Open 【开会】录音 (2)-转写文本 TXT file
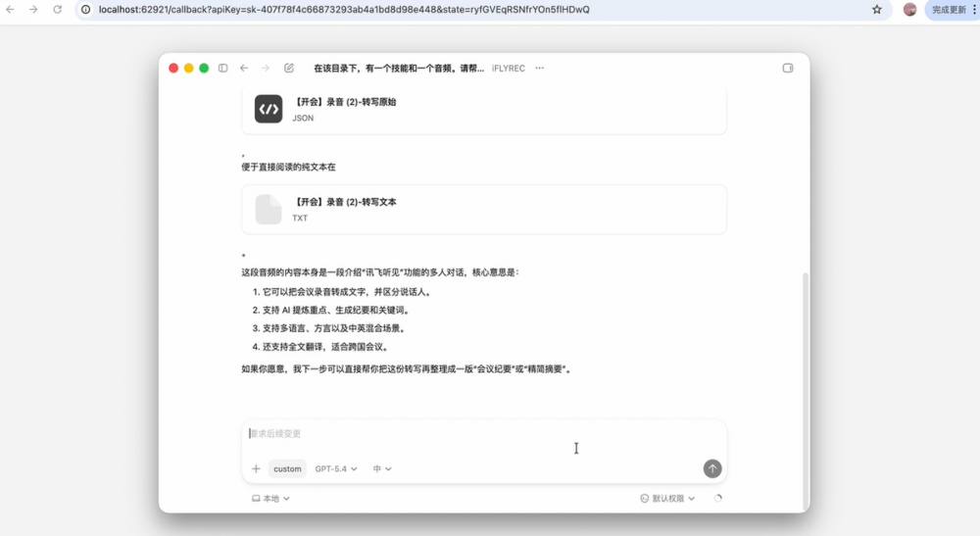The width and height of the screenshot is (980, 536). pyautogui.click(x=484, y=210)
